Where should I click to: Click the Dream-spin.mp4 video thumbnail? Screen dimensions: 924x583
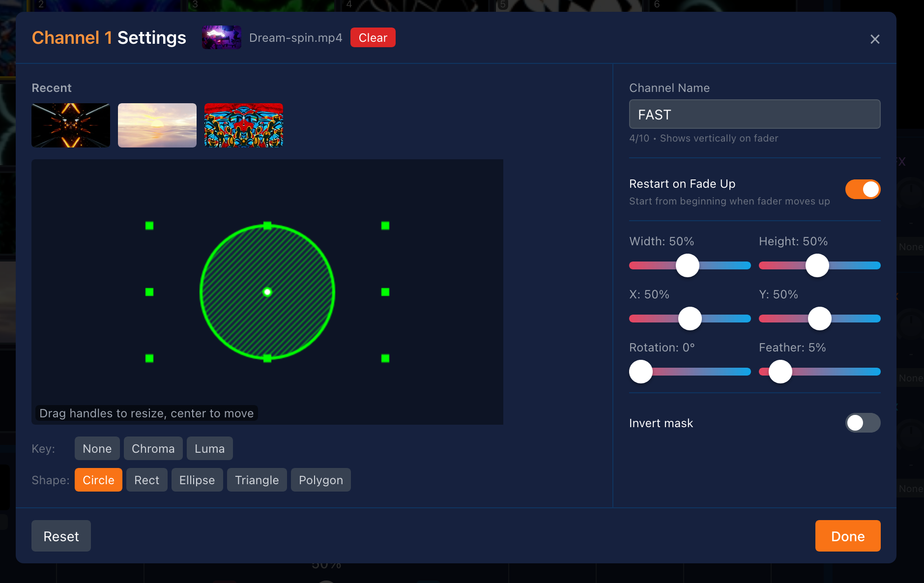[221, 37]
